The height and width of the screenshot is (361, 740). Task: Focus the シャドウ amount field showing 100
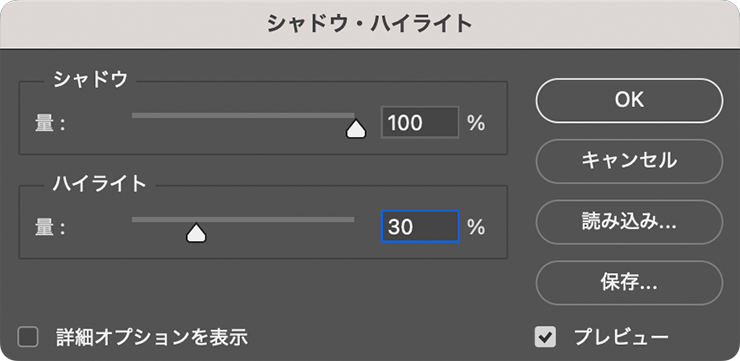click(x=420, y=123)
